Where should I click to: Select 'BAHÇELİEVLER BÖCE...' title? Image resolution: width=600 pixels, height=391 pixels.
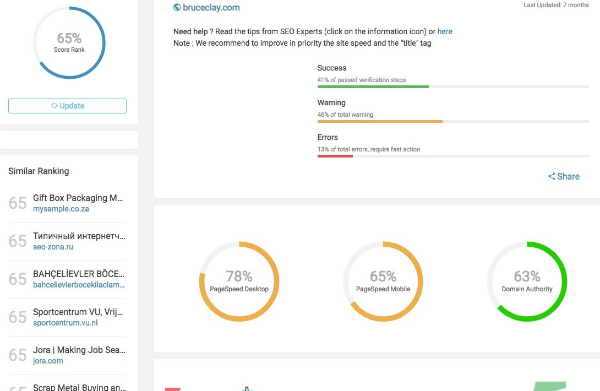click(x=79, y=274)
